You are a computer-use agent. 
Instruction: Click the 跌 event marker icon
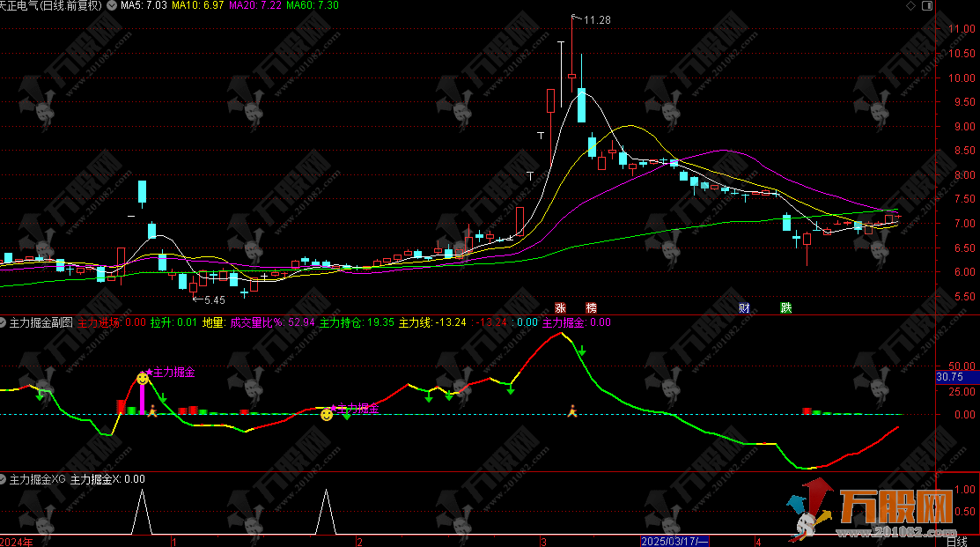[x=785, y=308]
